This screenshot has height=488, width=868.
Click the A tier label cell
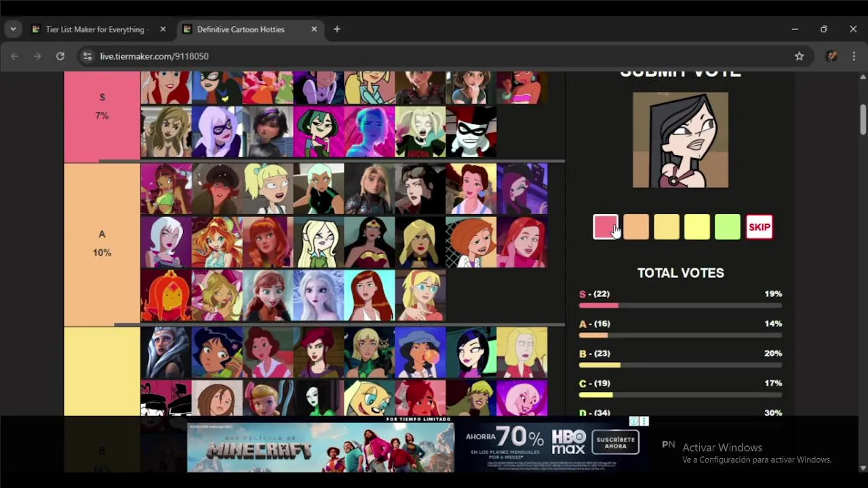point(102,243)
